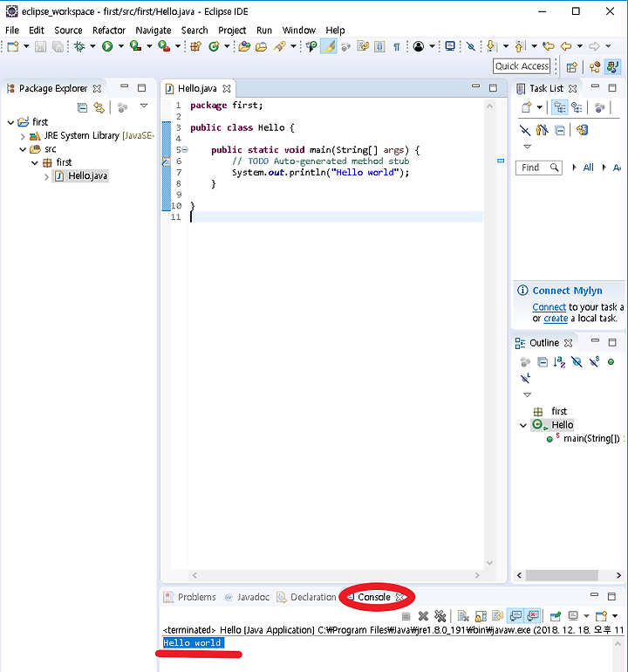Image resolution: width=628 pixels, height=672 pixels.
Task: Click the Sort alphabetically icon in Outline
Action: pos(559,362)
